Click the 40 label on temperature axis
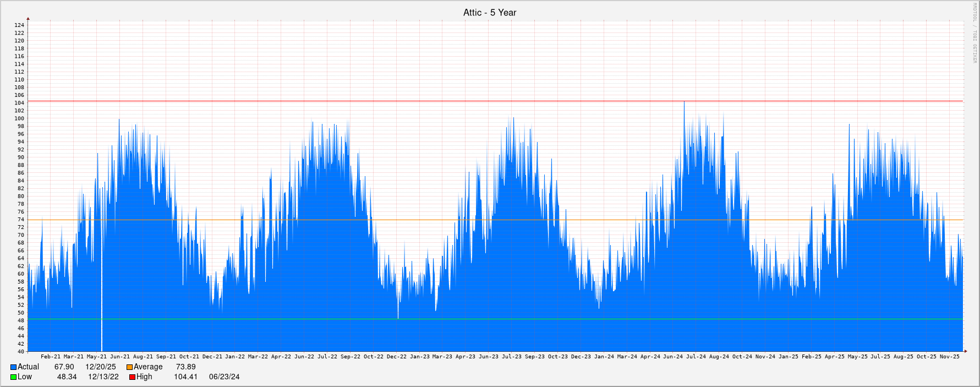This screenshot has width=980, height=387. 21,352
